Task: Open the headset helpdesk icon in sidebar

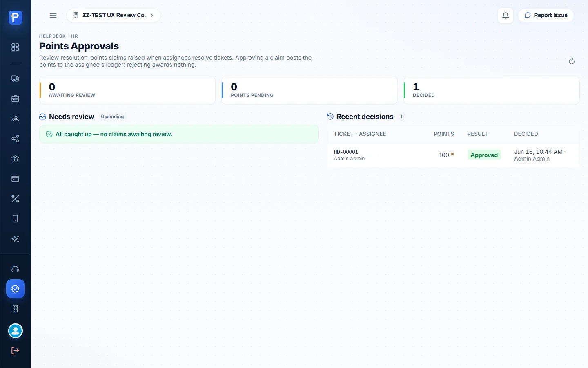Action: [15, 269]
